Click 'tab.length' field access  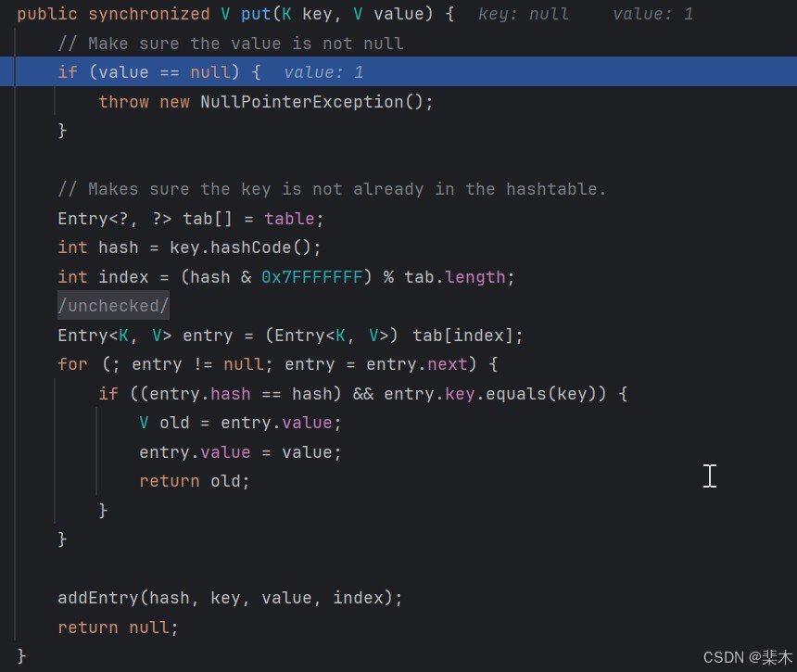pos(455,277)
